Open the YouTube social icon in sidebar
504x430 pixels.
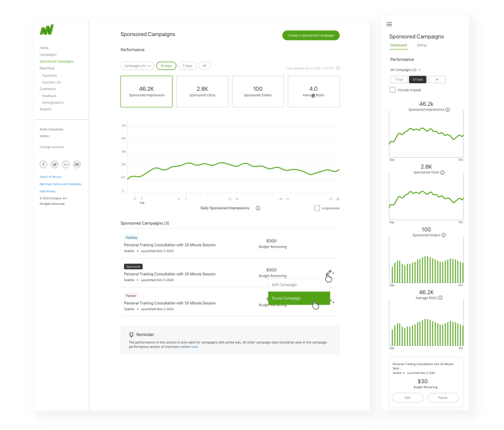pos(77,165)
